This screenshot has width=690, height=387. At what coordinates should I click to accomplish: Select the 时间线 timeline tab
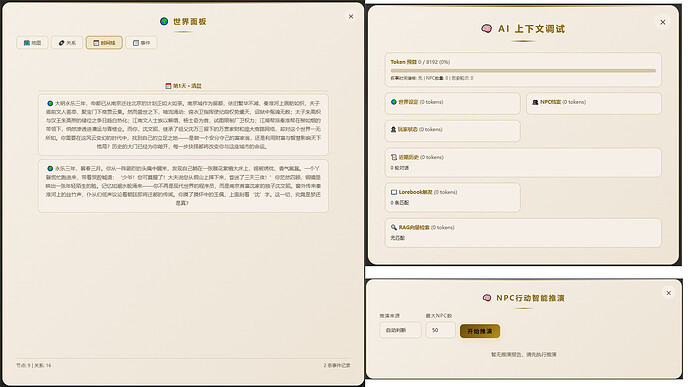point(104,43)
